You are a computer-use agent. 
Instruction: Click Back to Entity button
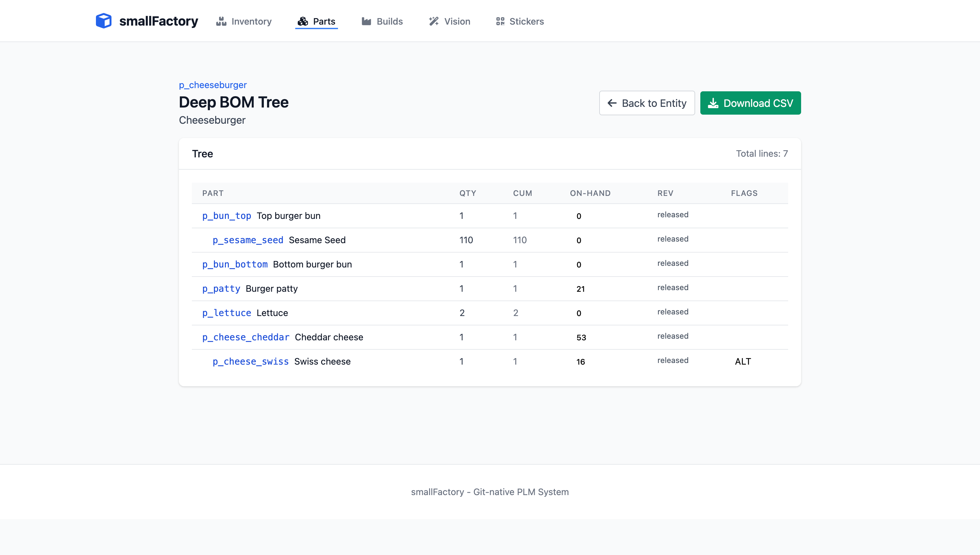click(647, 103)
